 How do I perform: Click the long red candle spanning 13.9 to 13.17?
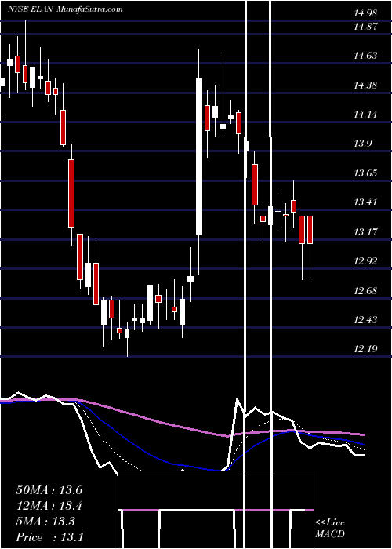[71, 194]
